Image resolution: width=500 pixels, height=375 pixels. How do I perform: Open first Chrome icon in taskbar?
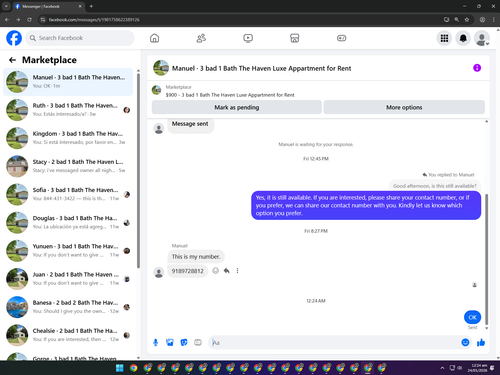pos(133,368)
